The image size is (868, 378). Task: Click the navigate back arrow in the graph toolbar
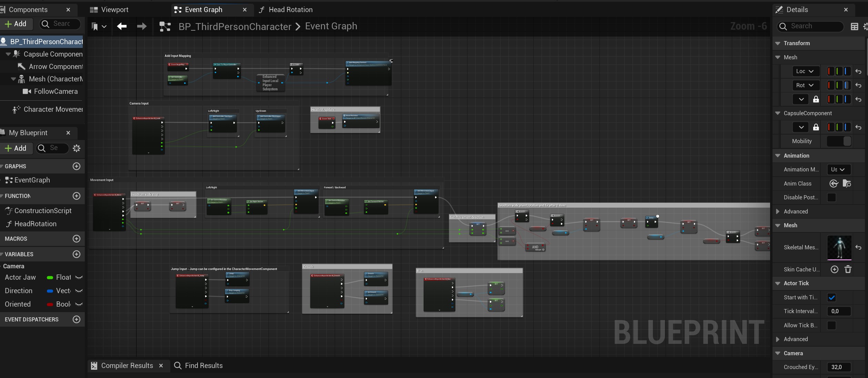pos(122,26)
